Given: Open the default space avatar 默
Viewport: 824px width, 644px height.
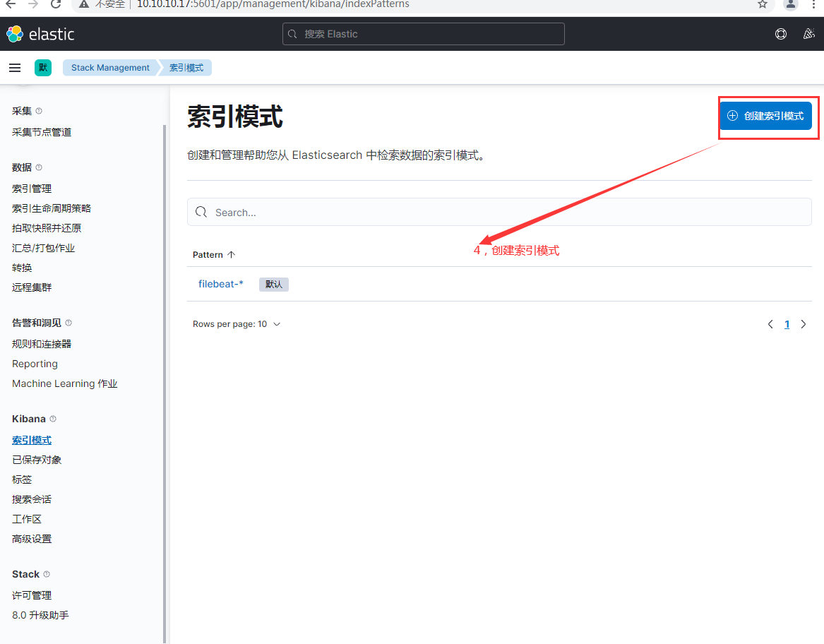Looking at the screenshot, I should point(43,68).
